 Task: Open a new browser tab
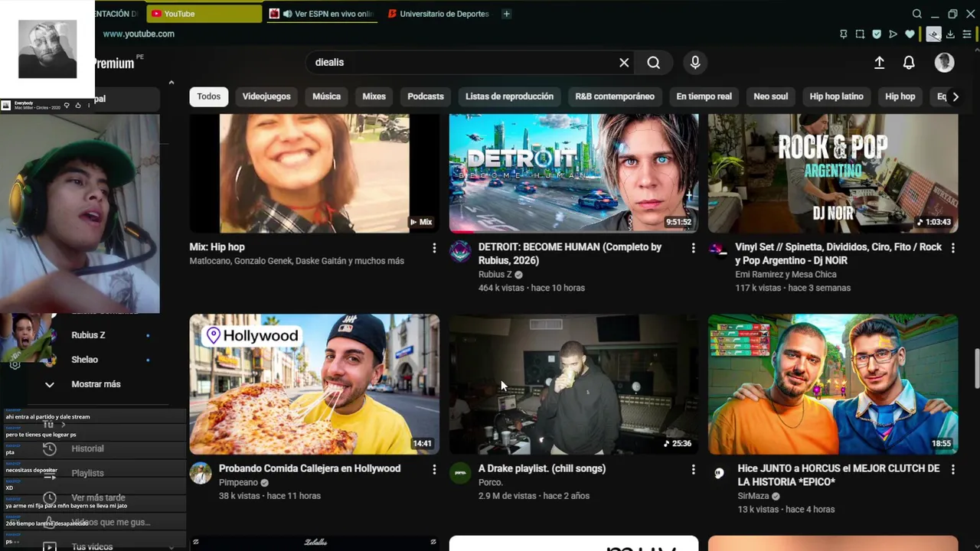506,14
